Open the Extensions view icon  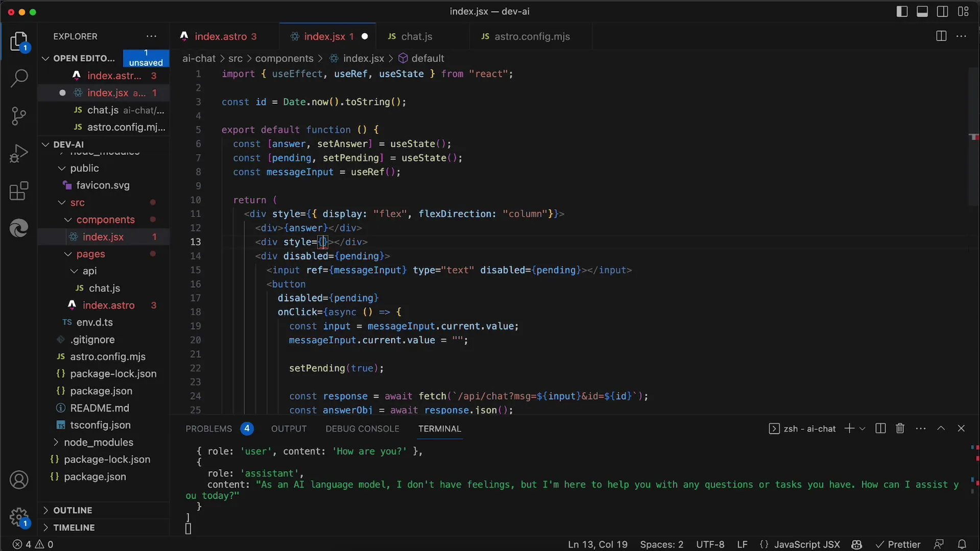(x=19, y=191)
